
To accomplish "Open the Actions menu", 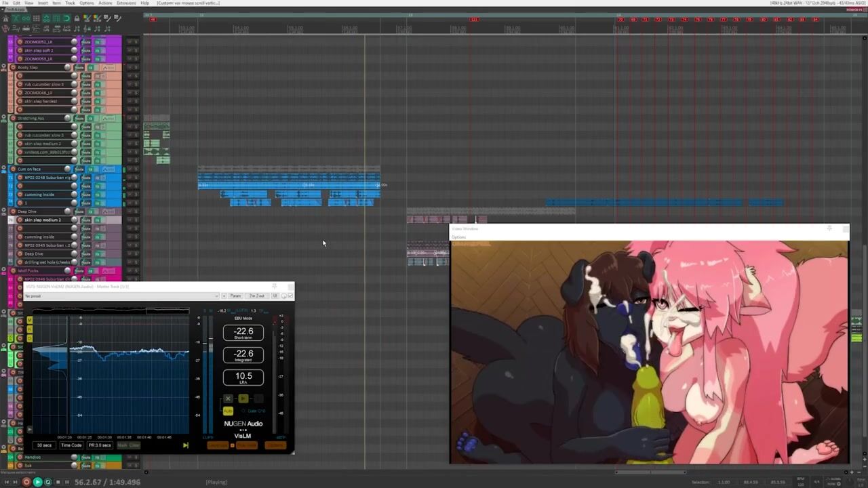I will point(104,3).
